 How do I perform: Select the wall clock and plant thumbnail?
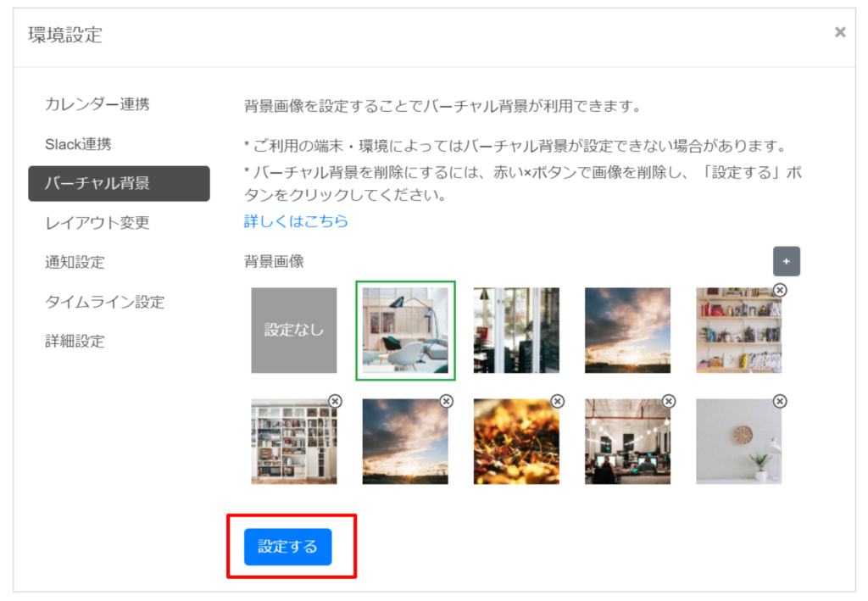point(739,442)
